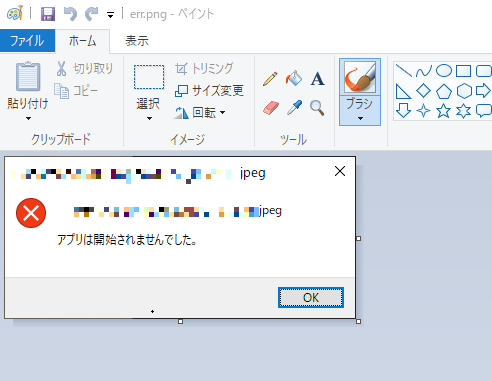Select the Down arrow shape
The image size is (492, 381).
point(403,110)
